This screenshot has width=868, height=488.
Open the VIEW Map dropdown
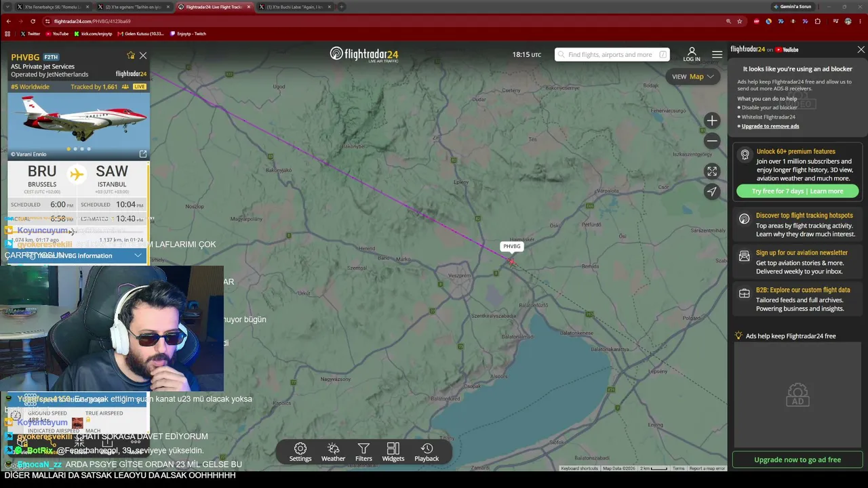[692, 77]
